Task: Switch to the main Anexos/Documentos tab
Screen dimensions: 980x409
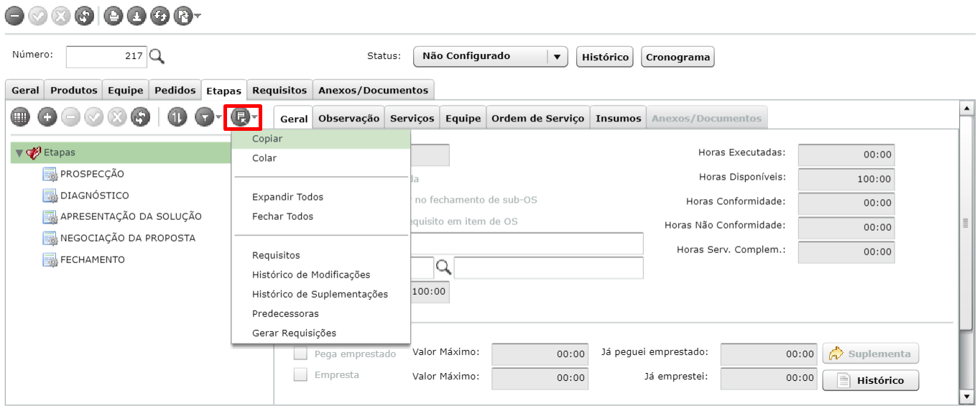Action: 373,90
